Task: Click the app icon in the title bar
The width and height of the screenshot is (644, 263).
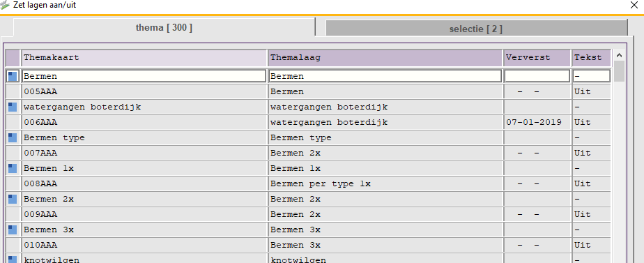Action: [5, 6]
